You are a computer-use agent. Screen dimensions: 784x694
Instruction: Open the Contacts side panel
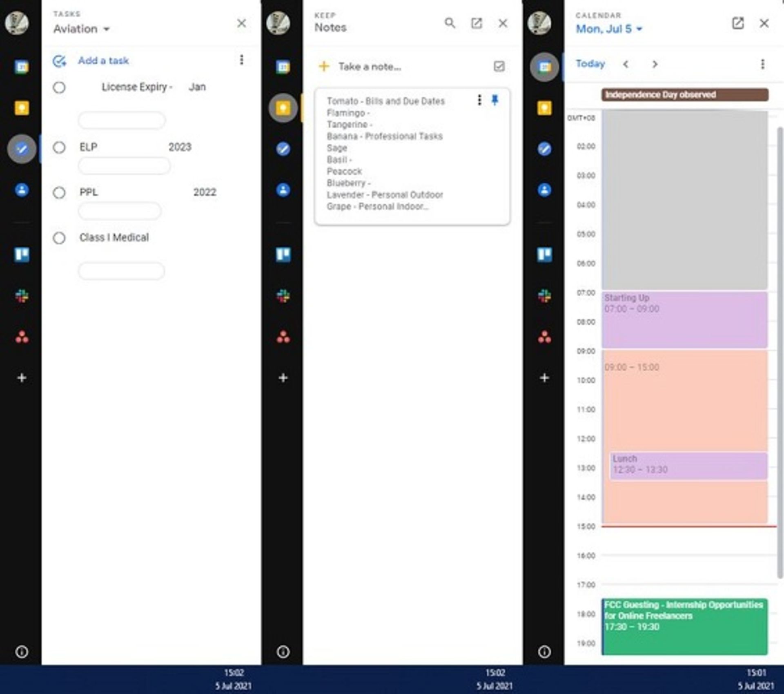[21, 190]
